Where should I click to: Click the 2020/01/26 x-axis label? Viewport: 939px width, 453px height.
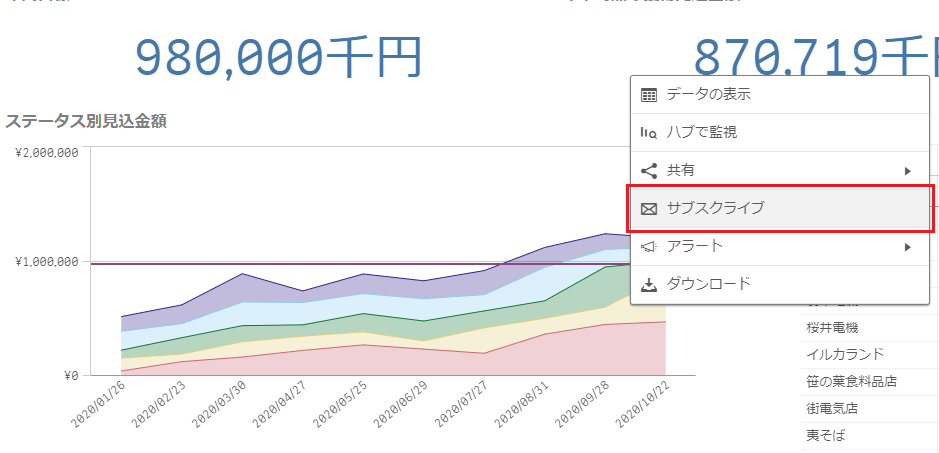[x=99, y=406]
